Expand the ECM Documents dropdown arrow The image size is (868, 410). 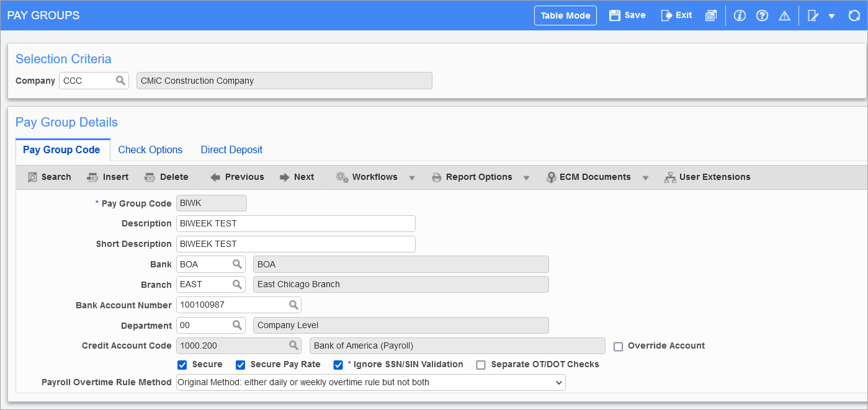click(x=645, y=177)
